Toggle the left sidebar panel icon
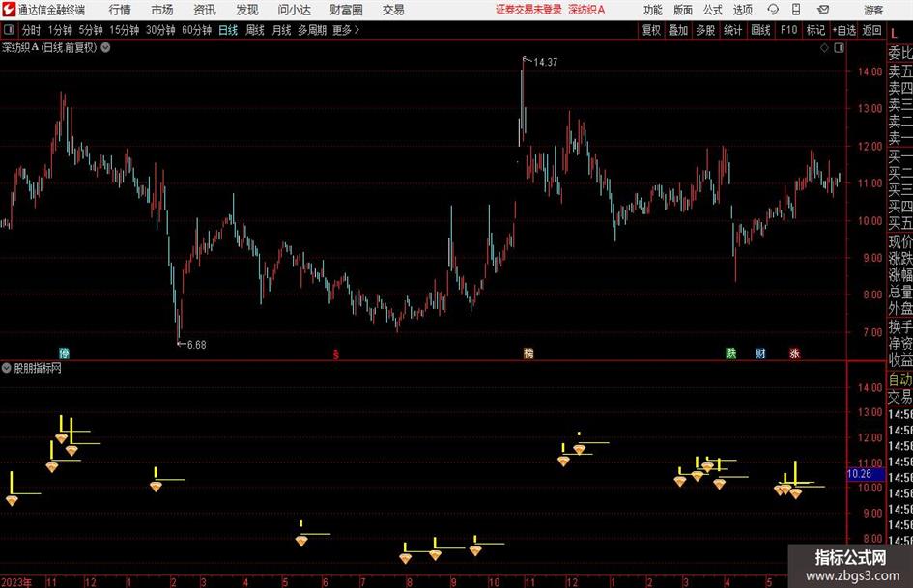This screenshot has width=913, height=588. pos(9,30)
